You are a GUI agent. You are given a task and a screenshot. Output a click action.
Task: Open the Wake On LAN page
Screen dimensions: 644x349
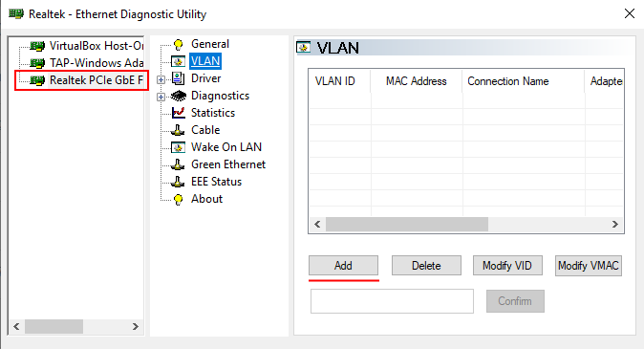[x=226, y=147]
